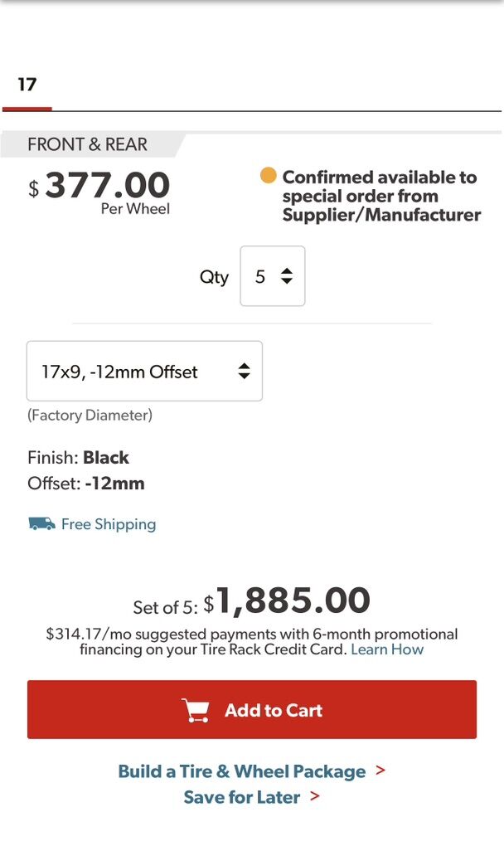Click Build a Tire & Wheel Package link
This screenshot has width=504, height=846.
(x=242, y=771)
